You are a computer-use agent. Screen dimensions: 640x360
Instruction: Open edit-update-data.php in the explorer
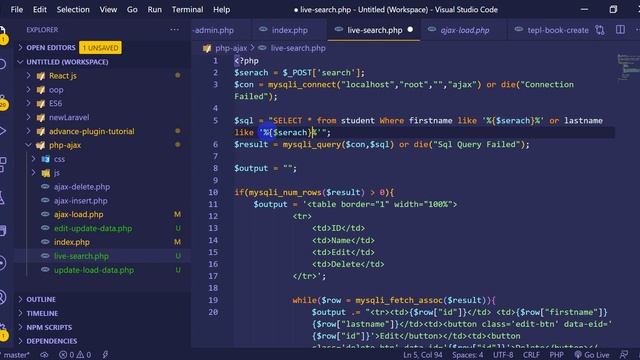coord(93,229)
